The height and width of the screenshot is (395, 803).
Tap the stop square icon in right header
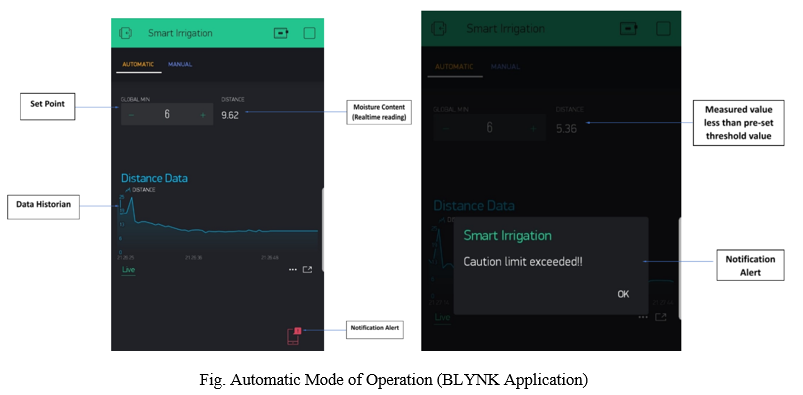pos(663,29)
